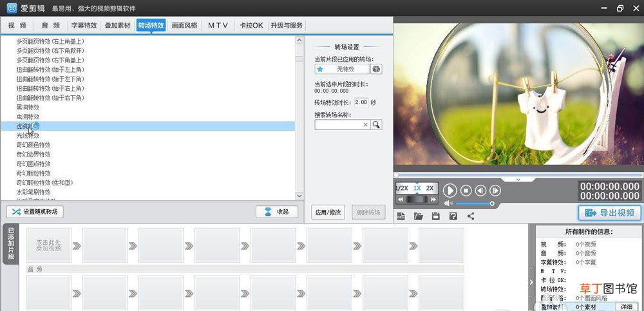
Task: Select 虫洞特效 in the transition list
Action: pyautogui.click(x=28, y=117)
